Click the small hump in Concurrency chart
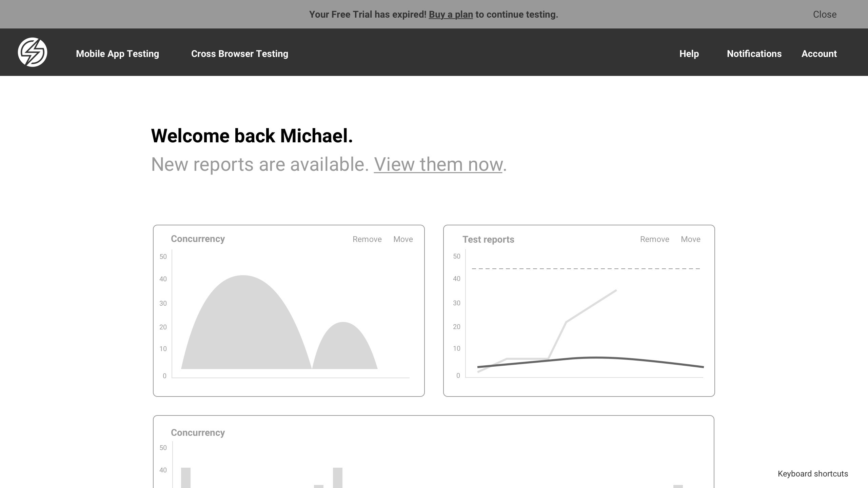Screen dimensions: 868x488 pos(344,349)
